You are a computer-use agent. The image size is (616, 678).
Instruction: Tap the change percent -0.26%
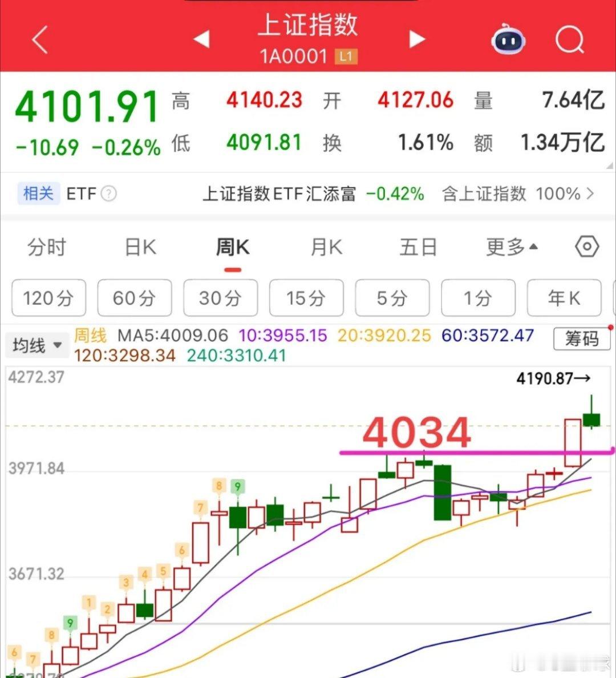pyautogui.click(x=126, y=148)
